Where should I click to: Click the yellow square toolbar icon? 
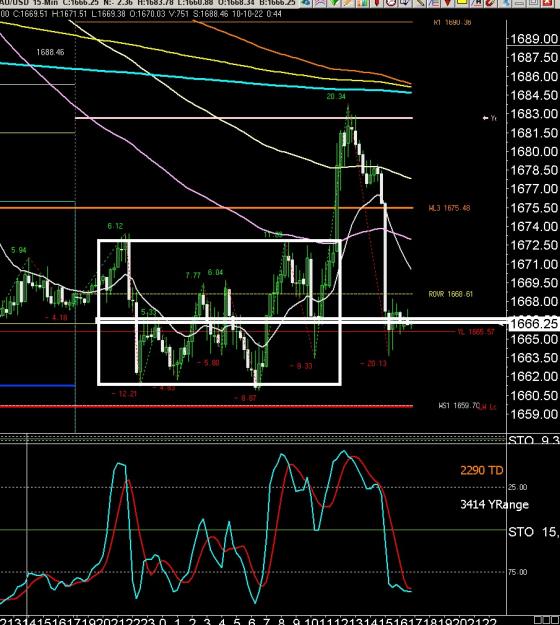click(462, 2)
